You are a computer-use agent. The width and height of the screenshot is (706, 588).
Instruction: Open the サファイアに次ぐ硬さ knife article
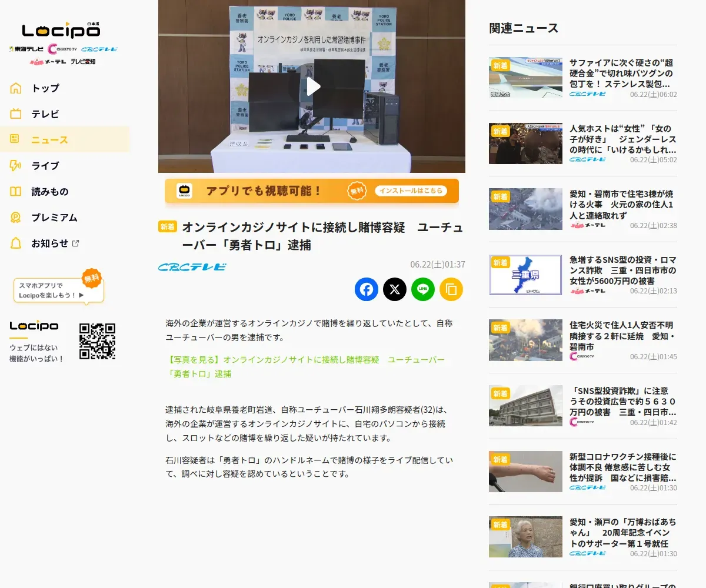coord(623,73)
